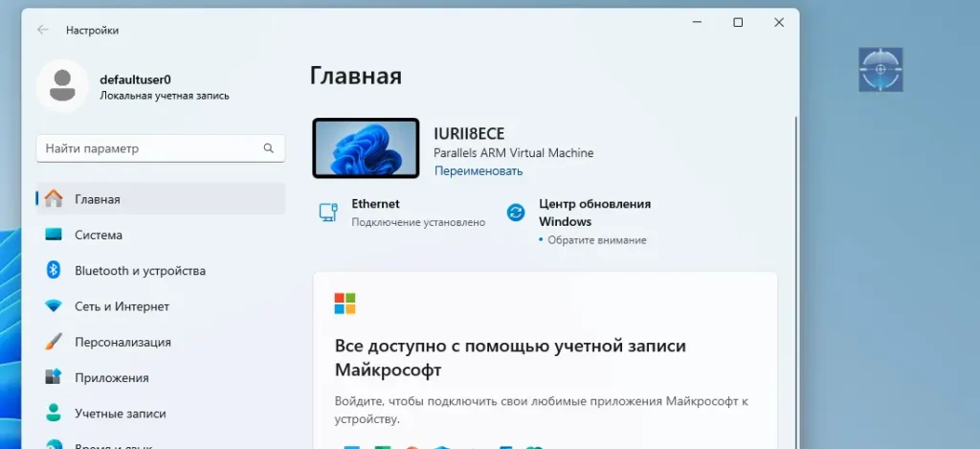Click the Локальная учетная запись label
Image resolution: width=980 pixels, height=449 pixels.
tap(165, 96)
